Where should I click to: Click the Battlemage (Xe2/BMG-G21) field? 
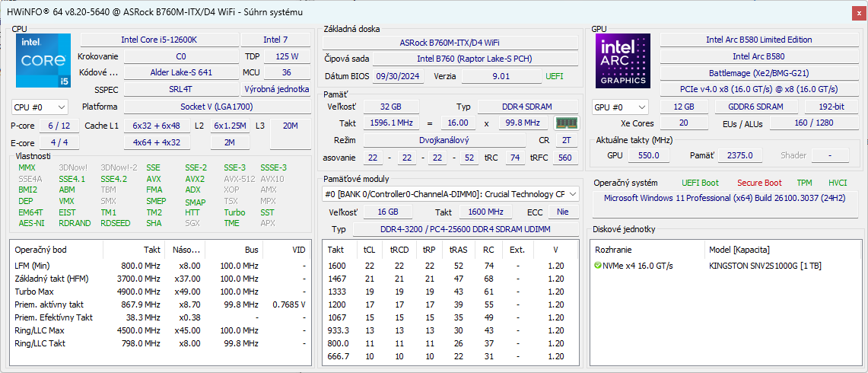tap(758, 73)
